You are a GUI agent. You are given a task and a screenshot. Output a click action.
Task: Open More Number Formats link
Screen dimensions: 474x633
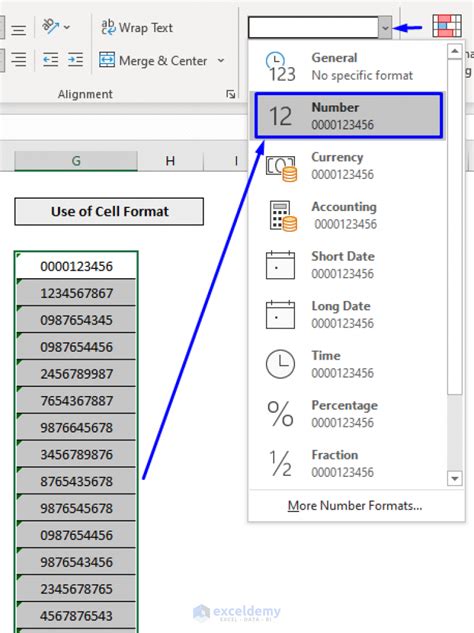355,505
